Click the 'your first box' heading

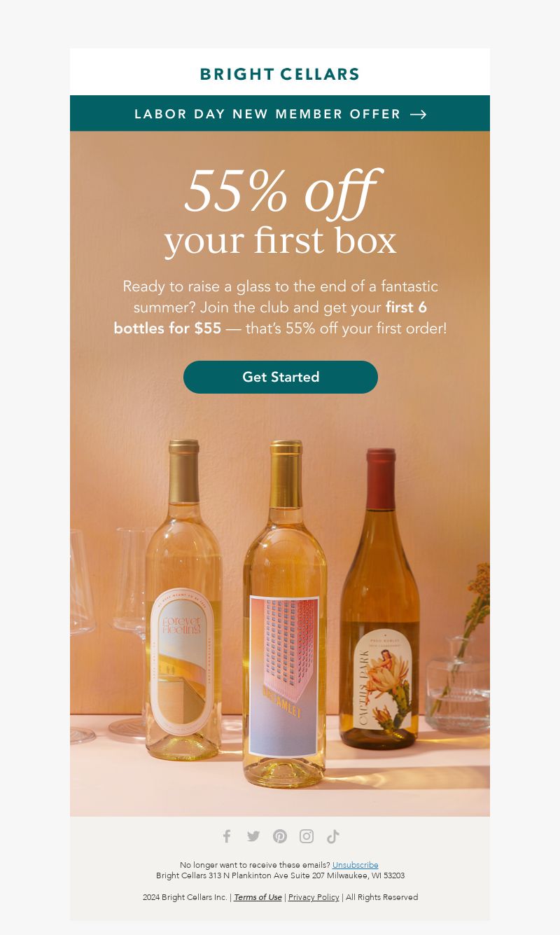(x=280, y=240)
